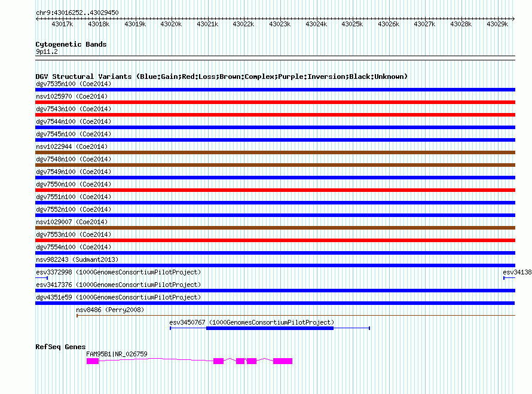Click the dgv7553n100 (Coe2014) label
This screenshot has height=394, width=532.
[74, 234]
